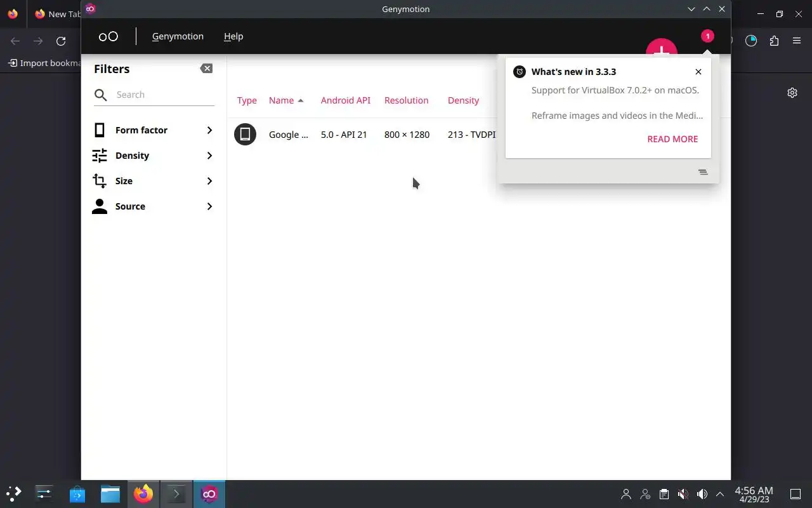
Task: Click the Source person icon
Action: [100, 206]
